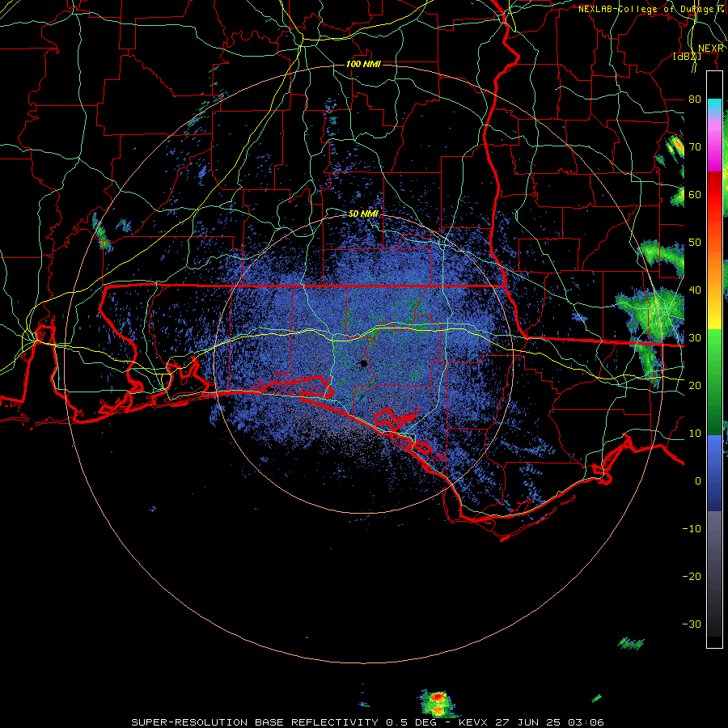Click the "-20" value on the dBZ scale
This screenshot has width=728, height=728.
click(x=692, y=576)
